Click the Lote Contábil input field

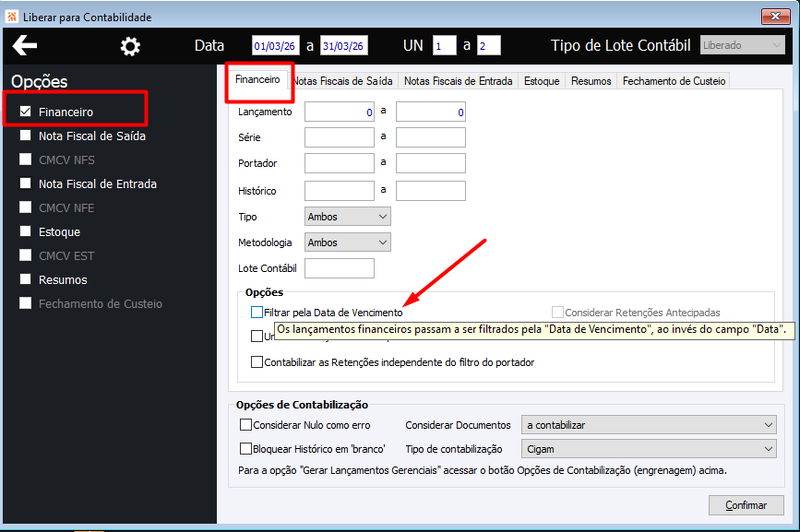(339, 268)
